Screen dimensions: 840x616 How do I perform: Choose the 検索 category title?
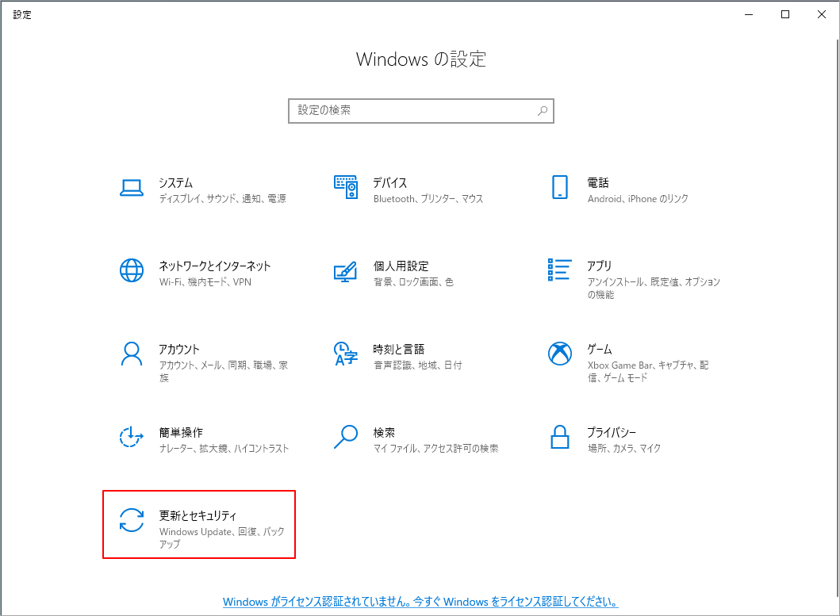[384, 432]
